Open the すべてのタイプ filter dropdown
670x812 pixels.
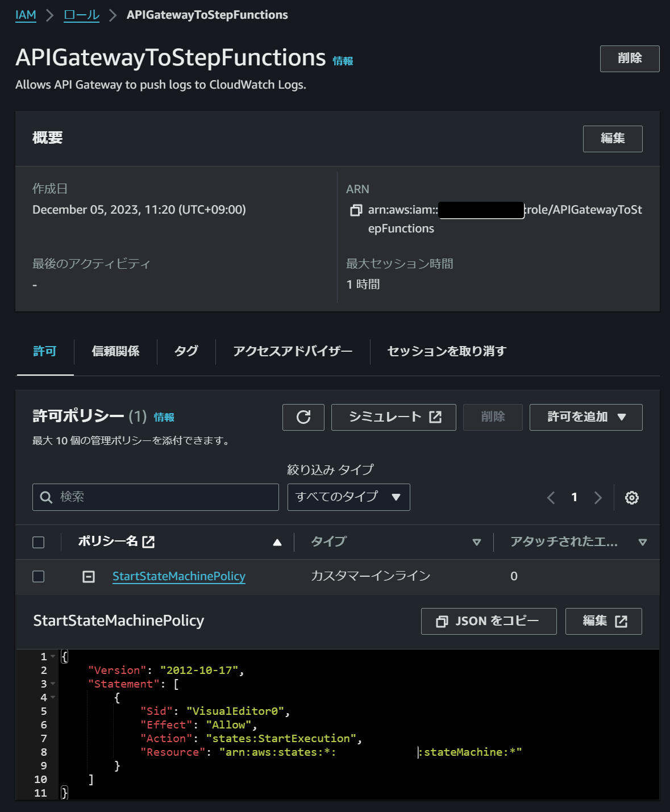[348, 497]
